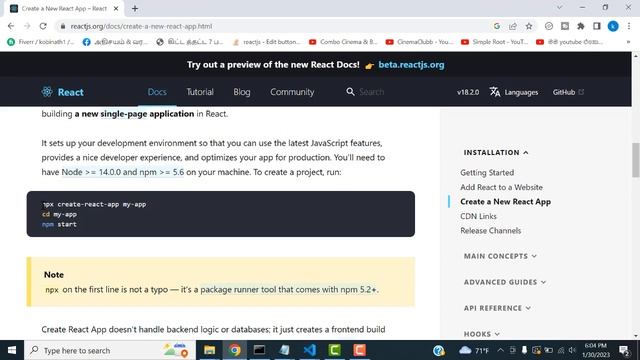Toggle the browser side panel icon

coord(597,26)
